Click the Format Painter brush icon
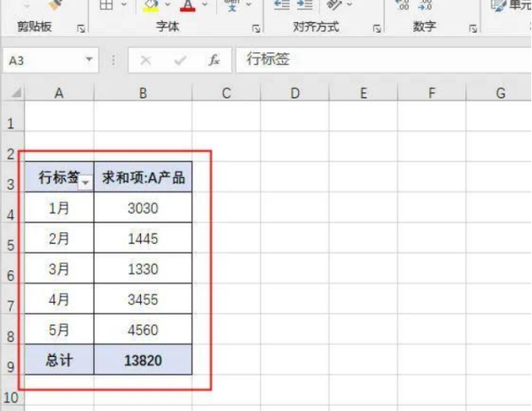The image size is (532, 411). tap(56, 4)
